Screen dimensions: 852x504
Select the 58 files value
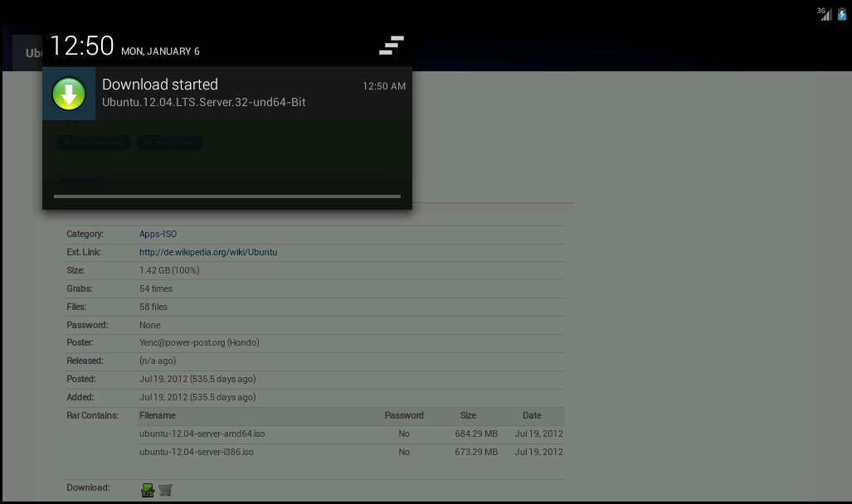coord(153,307)
